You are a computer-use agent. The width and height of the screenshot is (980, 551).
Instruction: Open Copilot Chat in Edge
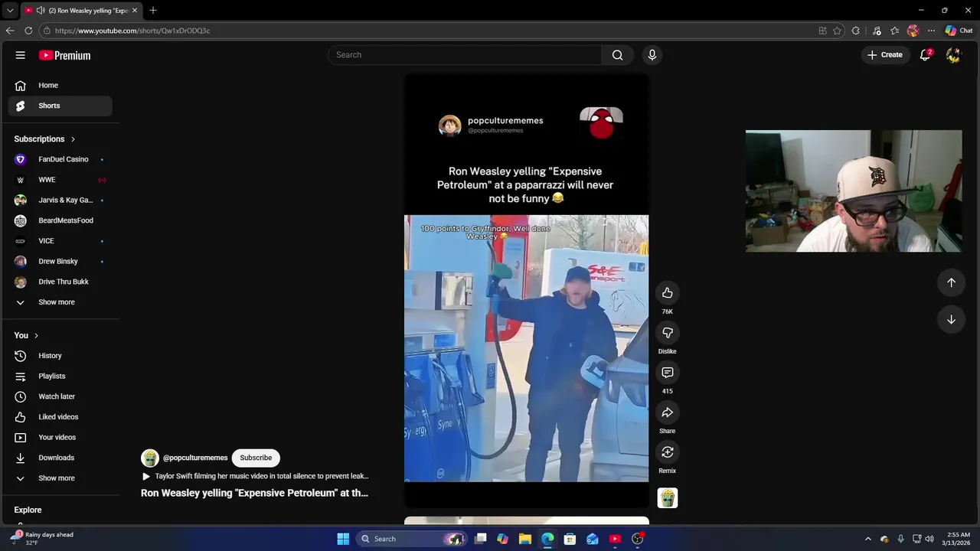[x=959, y=31]
